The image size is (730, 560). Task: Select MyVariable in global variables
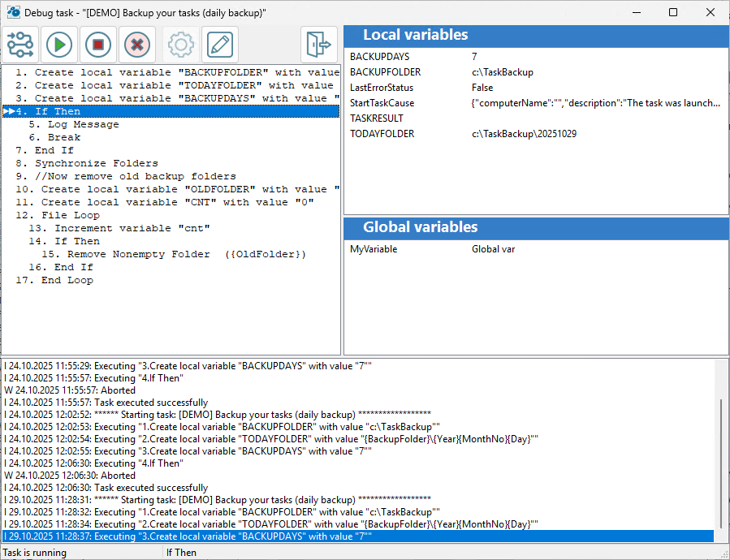374,249
